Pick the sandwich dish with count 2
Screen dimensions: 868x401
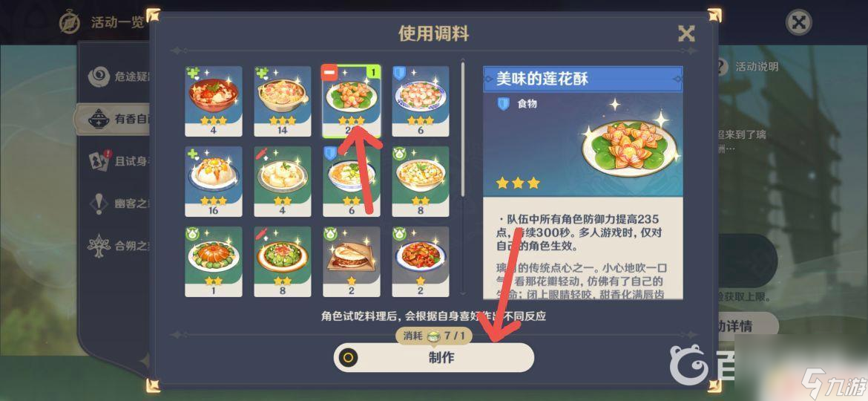pyautogui.click(x=352, y=261)
